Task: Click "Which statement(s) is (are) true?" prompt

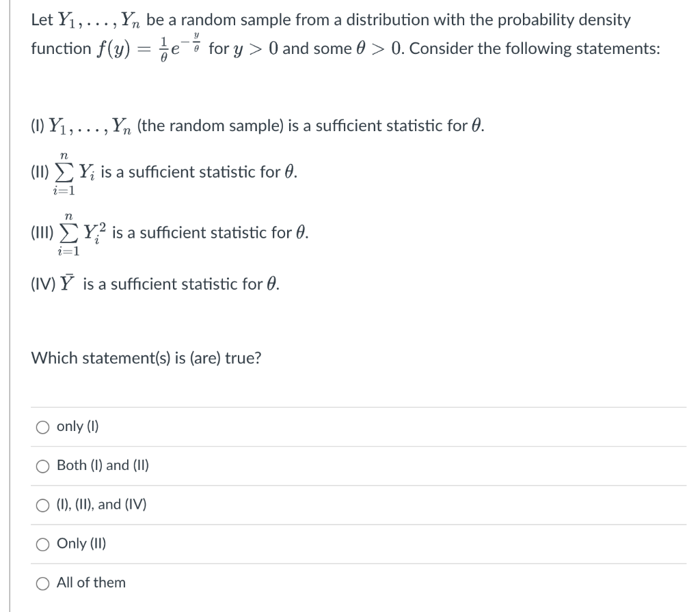Action: coord(147,358)
